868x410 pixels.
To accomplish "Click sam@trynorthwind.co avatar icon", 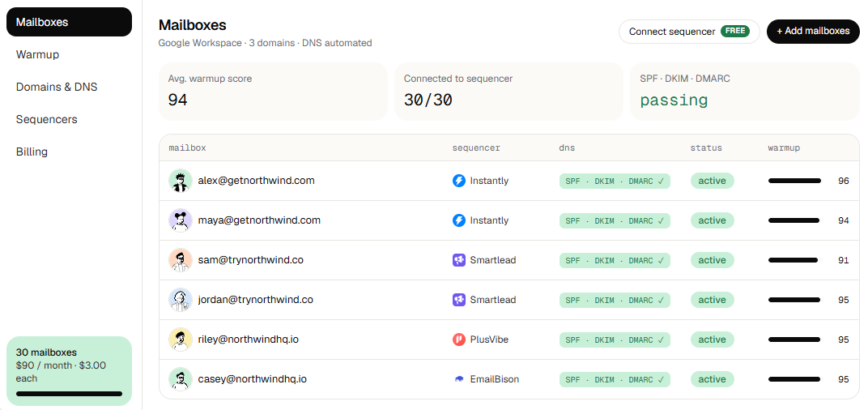I will [x=181, y=260].
